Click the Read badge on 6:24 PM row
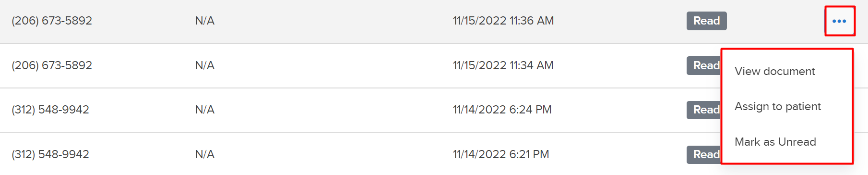 tap(704, 110)
